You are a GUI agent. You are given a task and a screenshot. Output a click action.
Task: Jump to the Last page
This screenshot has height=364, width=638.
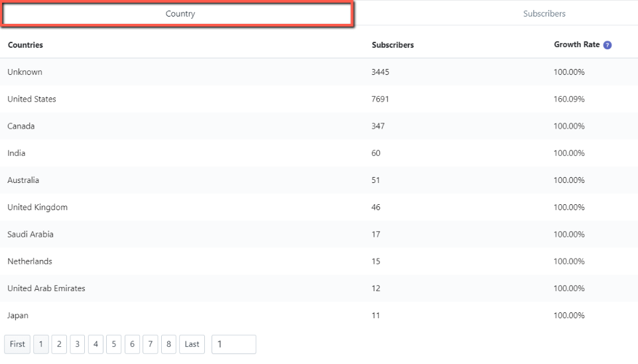pyautogui.click(x=192, y=344)
